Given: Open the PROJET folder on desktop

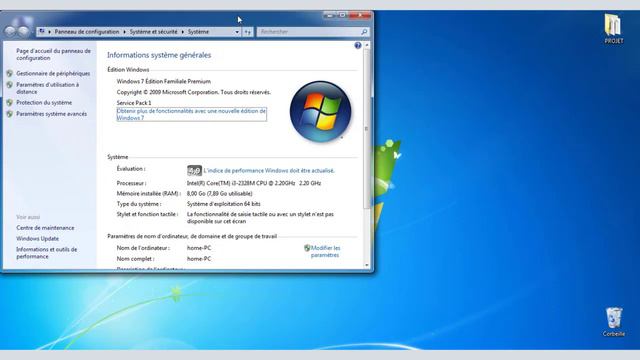Looking at the screenshot, I should click(613, 29).
